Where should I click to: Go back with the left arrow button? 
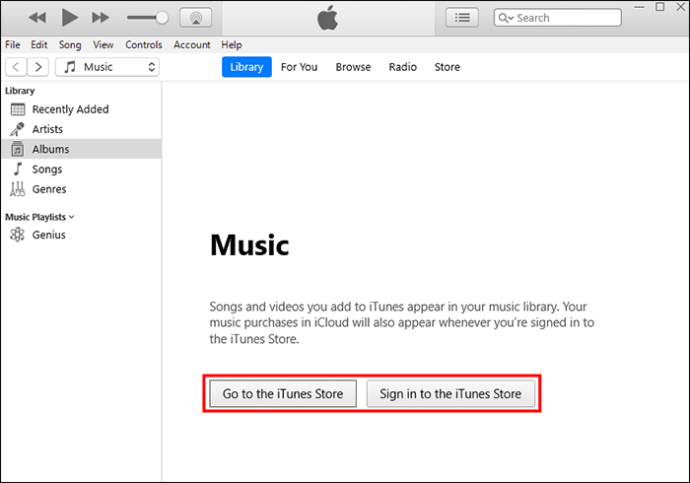[x=16, y=67]
